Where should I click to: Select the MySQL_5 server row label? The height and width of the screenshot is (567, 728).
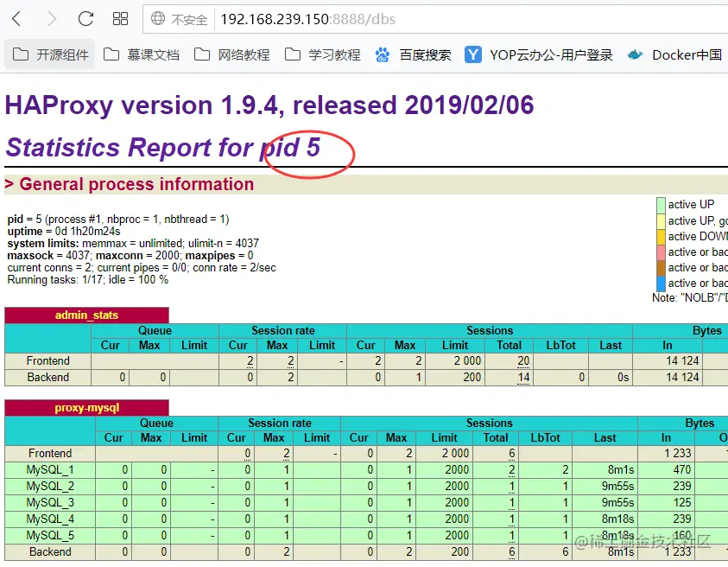click(50, 535)
